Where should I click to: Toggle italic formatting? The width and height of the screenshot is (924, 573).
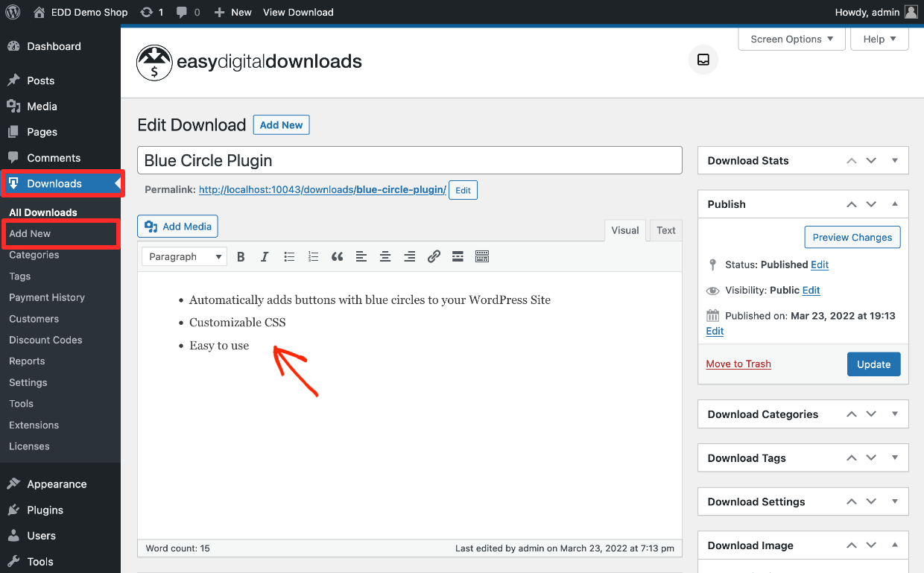coord(265,256)
